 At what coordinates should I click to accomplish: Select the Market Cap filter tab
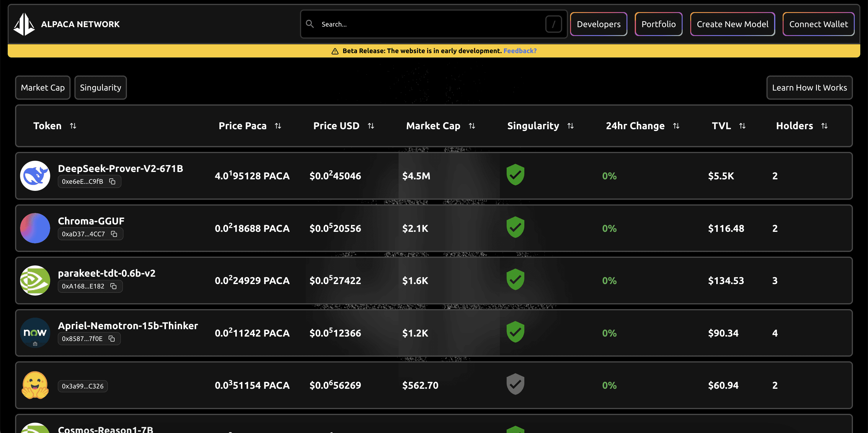tap(43, 88)
